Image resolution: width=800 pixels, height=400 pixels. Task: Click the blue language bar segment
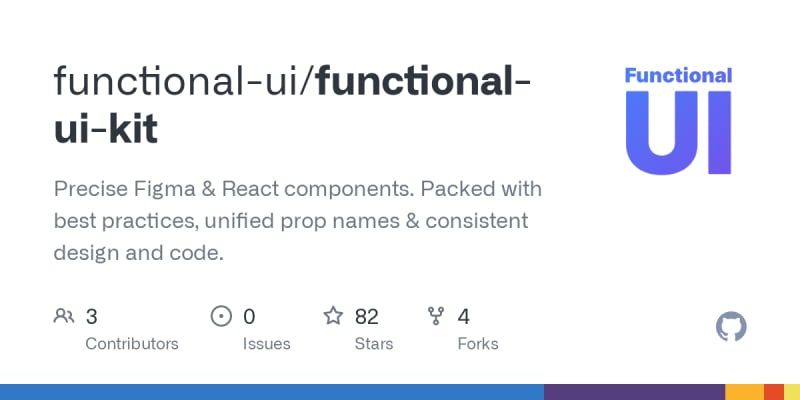270,391
